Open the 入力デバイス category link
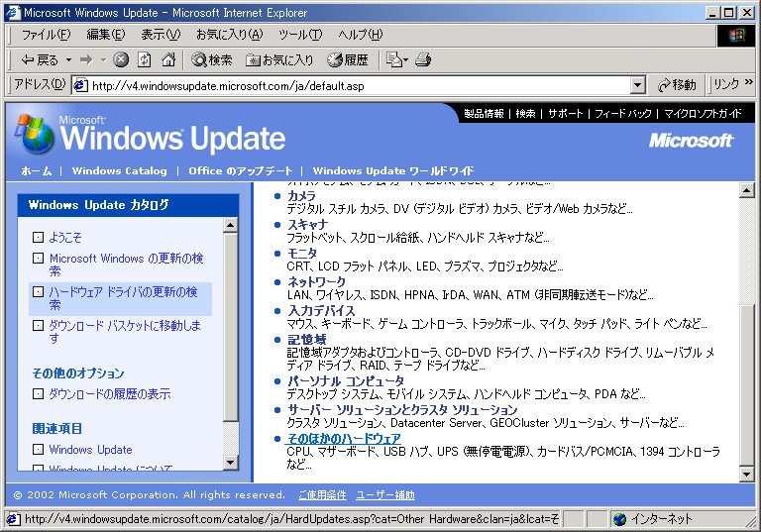The width and height of the screenshot is (761, 532). pos(321,310)
